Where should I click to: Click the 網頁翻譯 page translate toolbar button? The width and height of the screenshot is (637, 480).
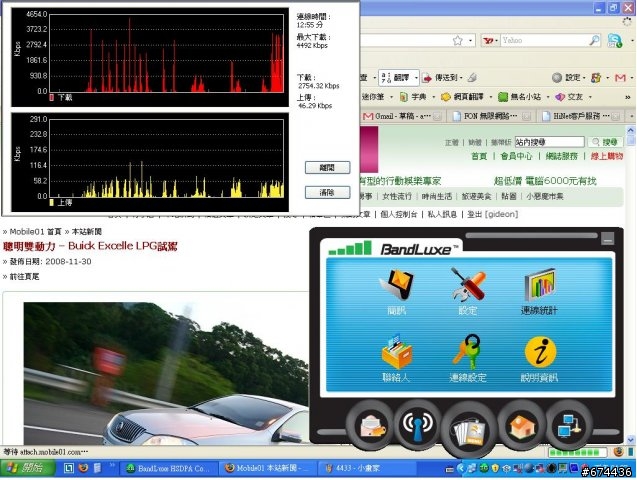(462, 97)
